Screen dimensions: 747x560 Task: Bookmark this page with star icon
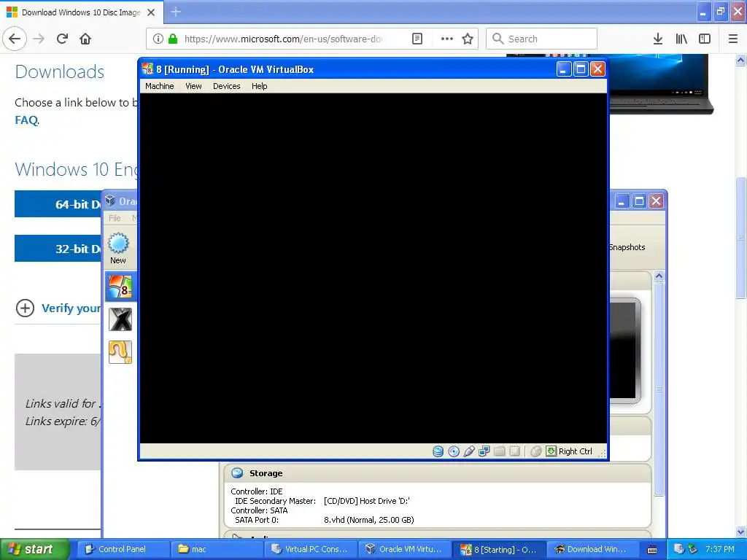point(468,39)
